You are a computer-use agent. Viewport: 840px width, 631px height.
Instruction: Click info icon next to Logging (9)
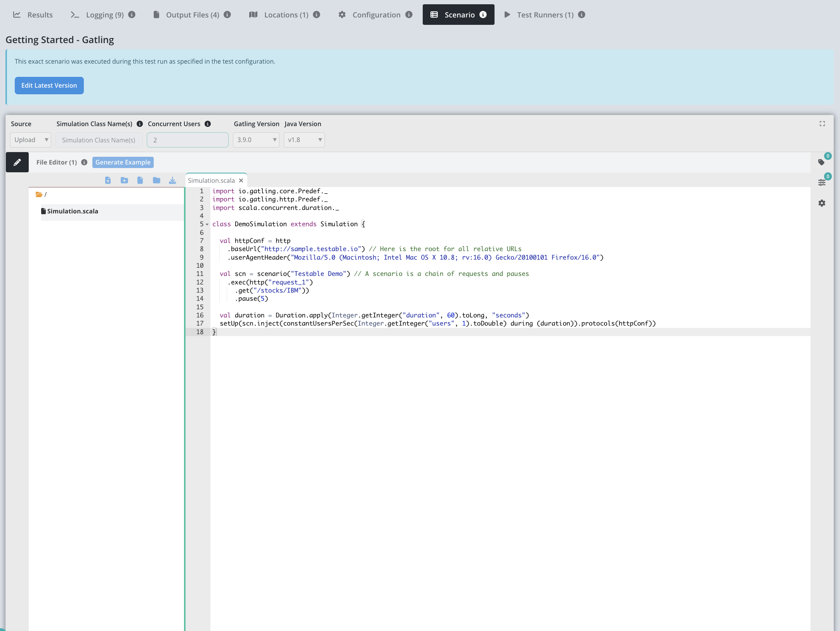tap(132, 15)
